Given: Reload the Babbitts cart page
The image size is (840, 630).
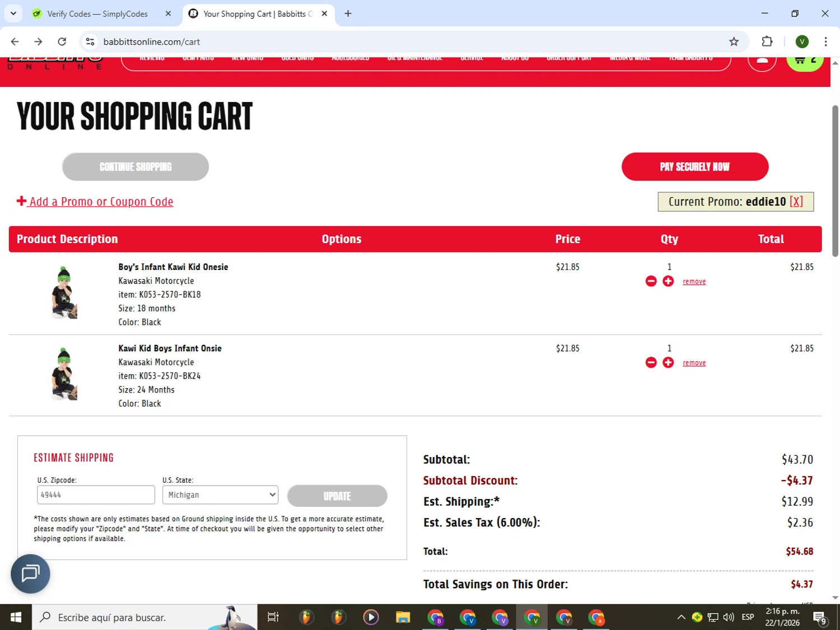Looking at the screenshot, I should click(x=62, y=41).
